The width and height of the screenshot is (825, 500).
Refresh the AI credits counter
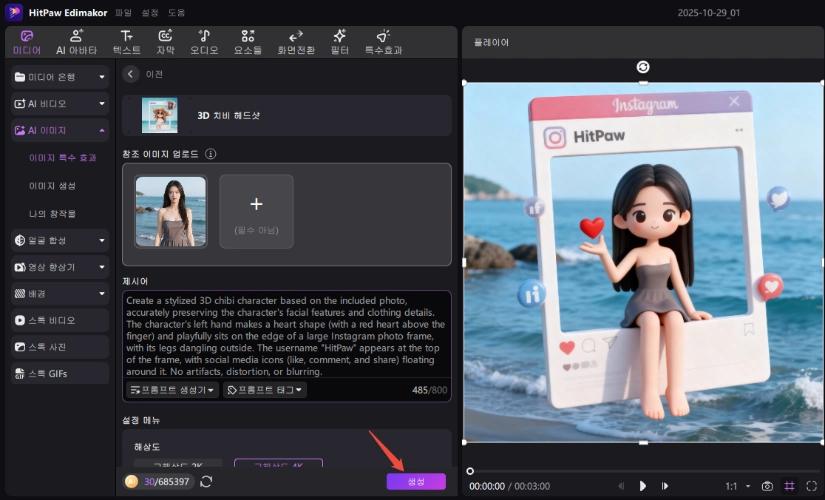[x=206, y=482]
